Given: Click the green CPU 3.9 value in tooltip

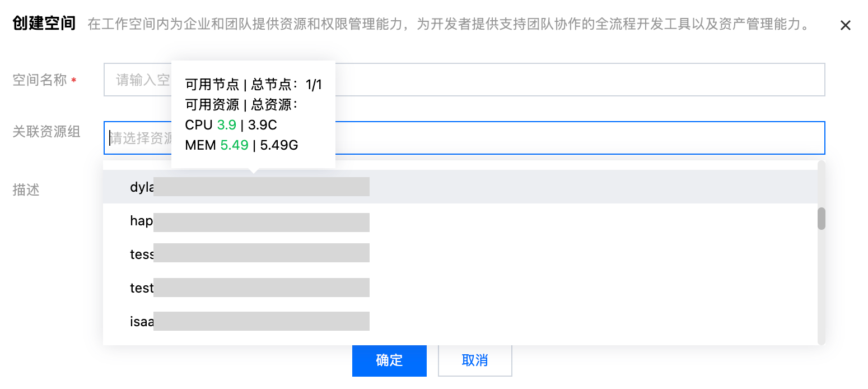Looking at the screenshot, I should 226,125.
